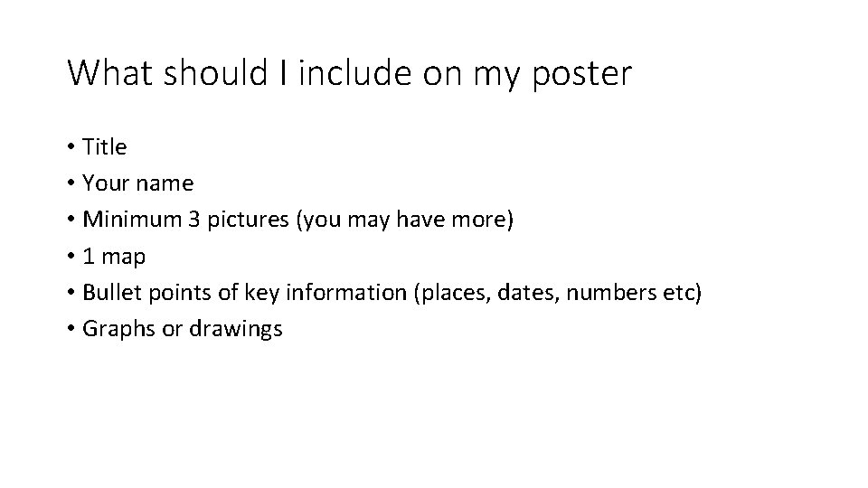Image resolution: width=868 pixels, height=488 pixels.
Task: Click the slide title 'What should I include on my poster'
Action: coord(349,73)
